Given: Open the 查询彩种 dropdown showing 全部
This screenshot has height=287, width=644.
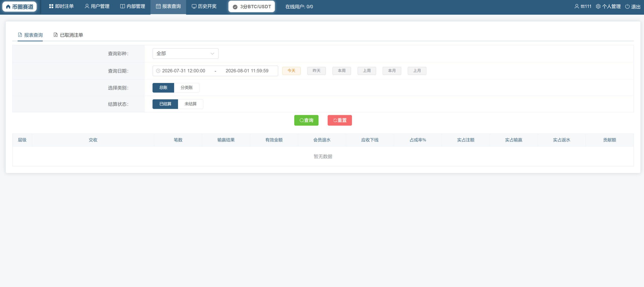Looking at the screenshot, I should click(185, 54).
